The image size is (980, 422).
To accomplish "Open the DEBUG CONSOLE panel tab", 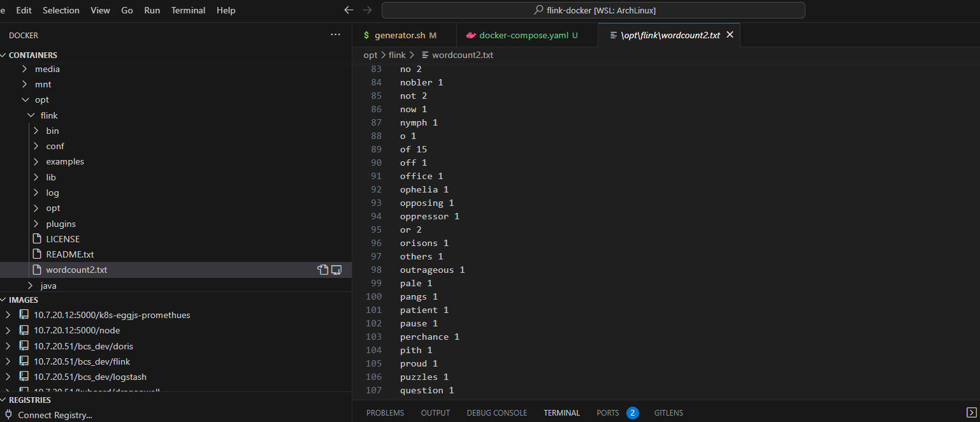I will [496, 412].
